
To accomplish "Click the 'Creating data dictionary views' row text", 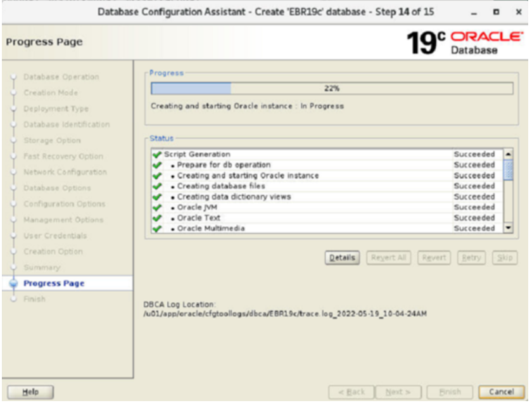I will 234,197.
